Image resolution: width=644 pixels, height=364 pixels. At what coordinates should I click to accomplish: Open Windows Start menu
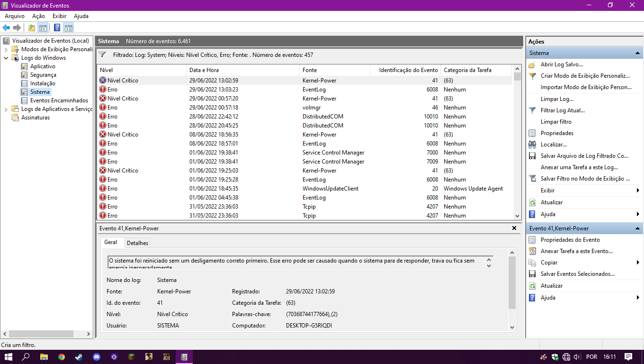[x=8, y=357]
